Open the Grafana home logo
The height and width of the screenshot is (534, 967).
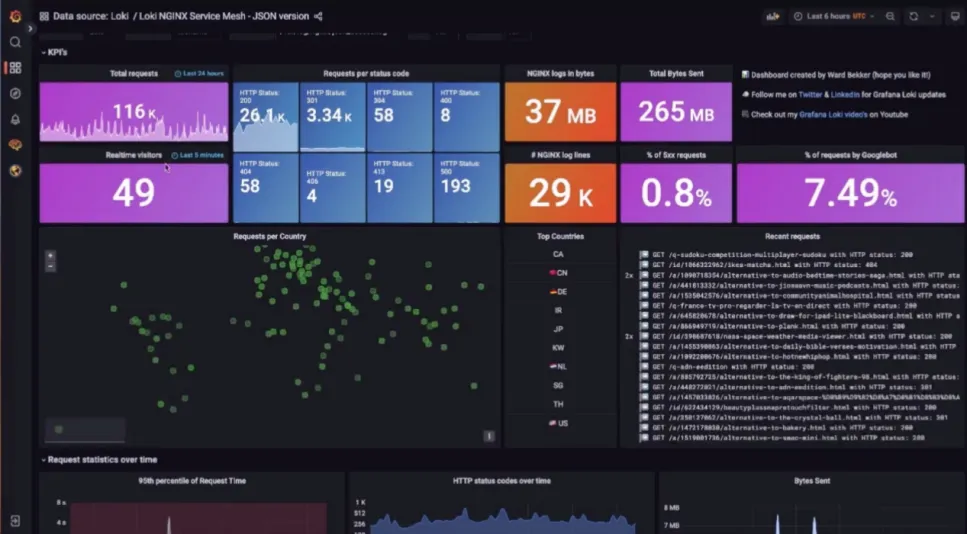(15, 16)
